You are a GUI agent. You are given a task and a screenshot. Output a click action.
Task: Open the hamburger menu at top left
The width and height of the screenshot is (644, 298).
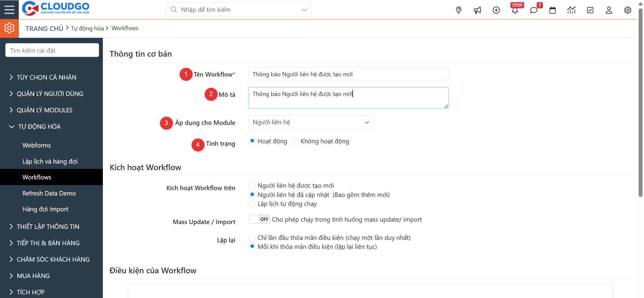9,9
